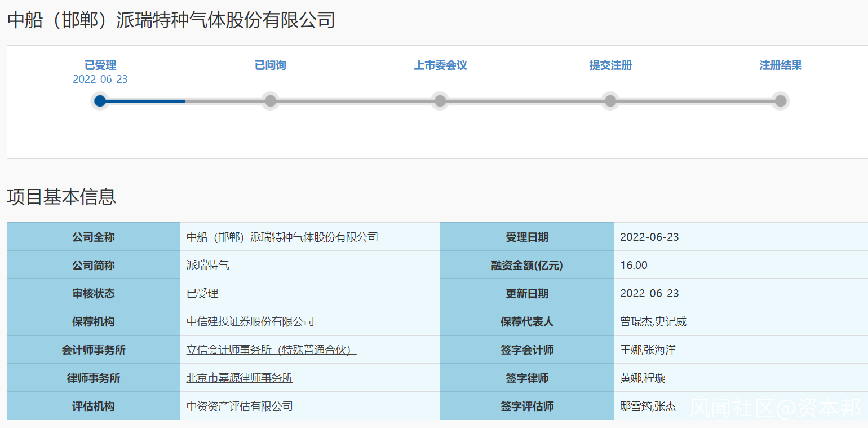
Task: Click the 保荐机构 header cell
Action: (94, 322)
